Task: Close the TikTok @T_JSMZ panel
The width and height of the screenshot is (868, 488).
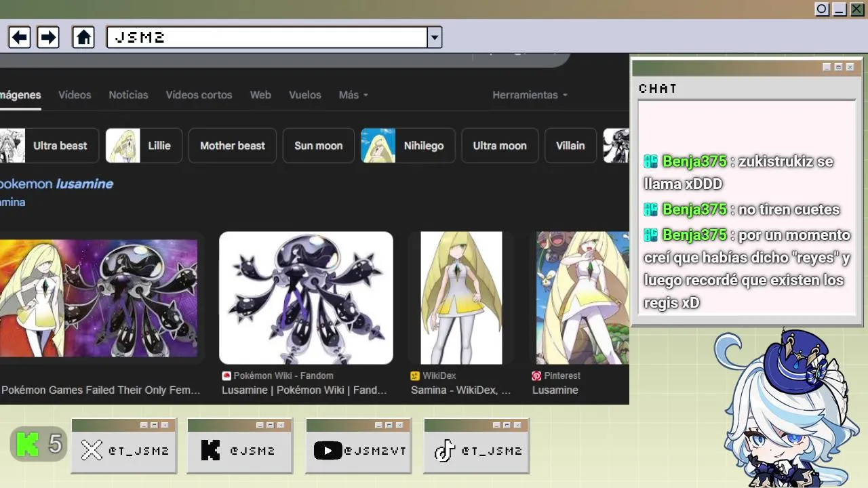Action: [517, 425]
